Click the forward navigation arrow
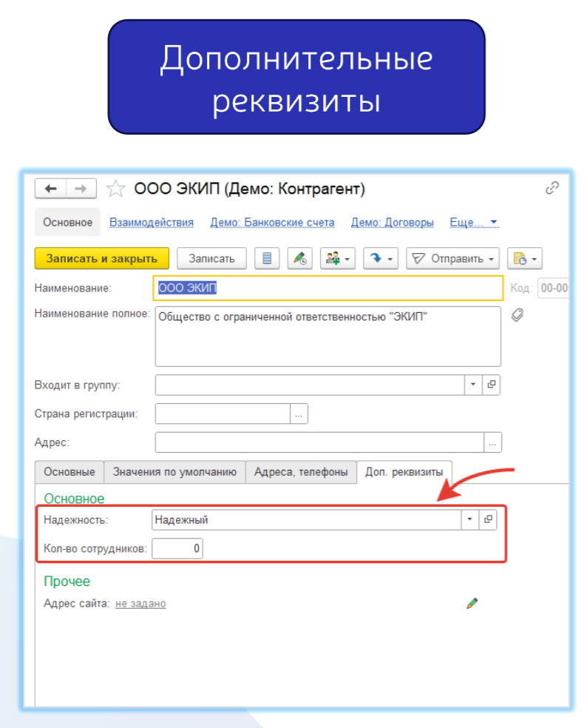Screen dimensions: 587x728 point(81,189)
